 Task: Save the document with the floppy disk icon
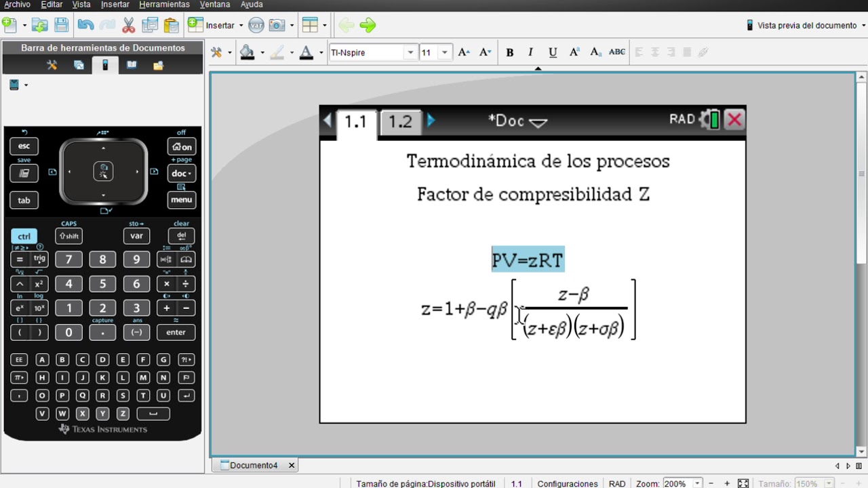[x=61, y=26]
